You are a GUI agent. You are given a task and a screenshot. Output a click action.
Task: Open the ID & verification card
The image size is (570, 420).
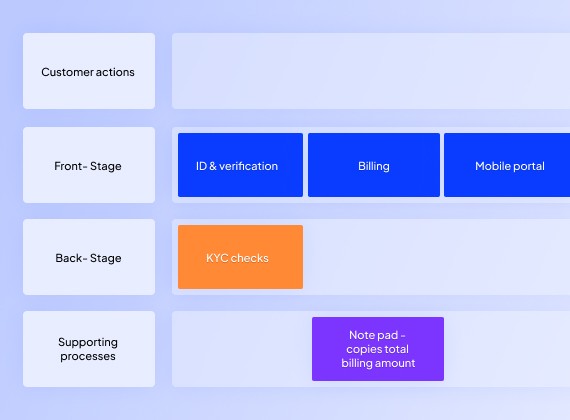tap(240, 165)
